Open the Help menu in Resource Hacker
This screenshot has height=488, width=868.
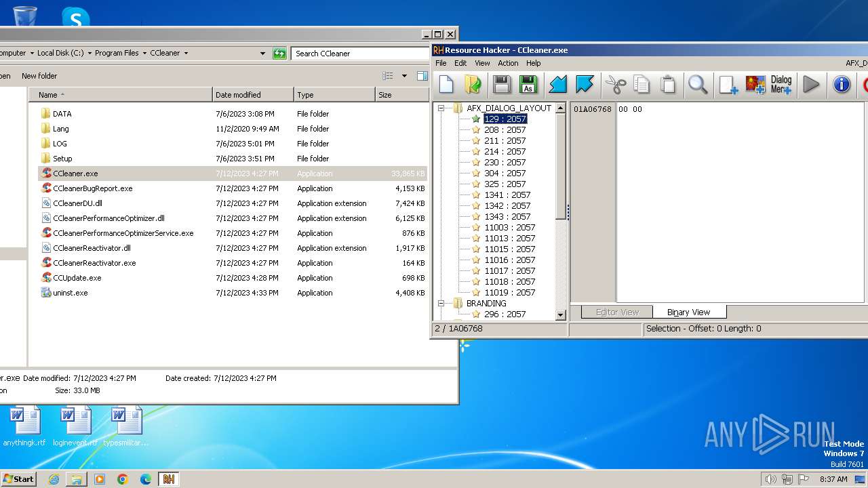534,63
